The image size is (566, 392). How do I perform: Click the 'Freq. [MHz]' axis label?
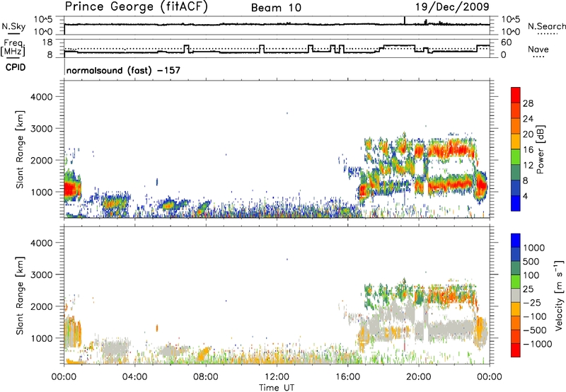click(x=14, y=47)
